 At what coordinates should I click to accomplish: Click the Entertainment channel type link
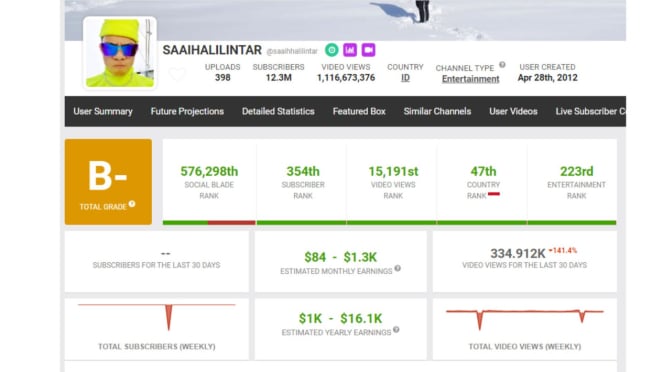[471, 79]
